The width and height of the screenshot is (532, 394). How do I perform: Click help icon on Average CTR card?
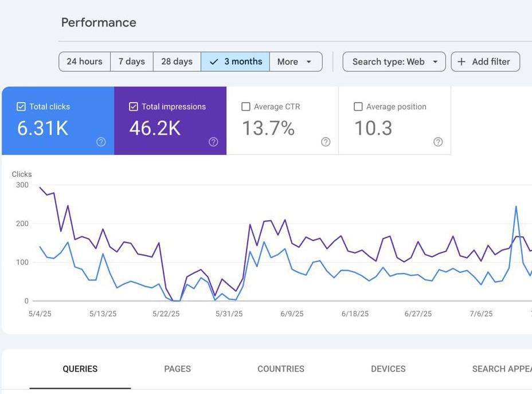(326, 142)
